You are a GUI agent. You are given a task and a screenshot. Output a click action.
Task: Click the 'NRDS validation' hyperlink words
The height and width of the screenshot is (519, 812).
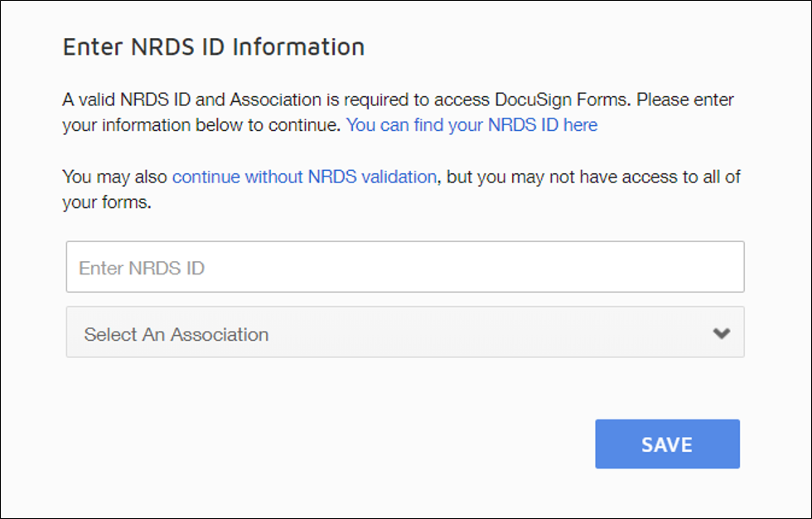(x=372, y=177)
